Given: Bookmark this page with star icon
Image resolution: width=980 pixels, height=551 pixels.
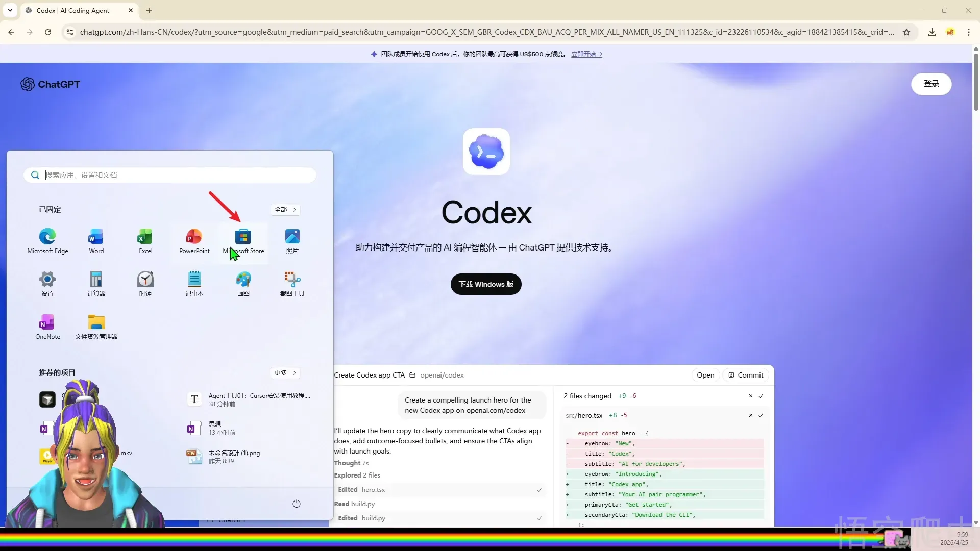Looking at the screenshot, I should 906,32.
